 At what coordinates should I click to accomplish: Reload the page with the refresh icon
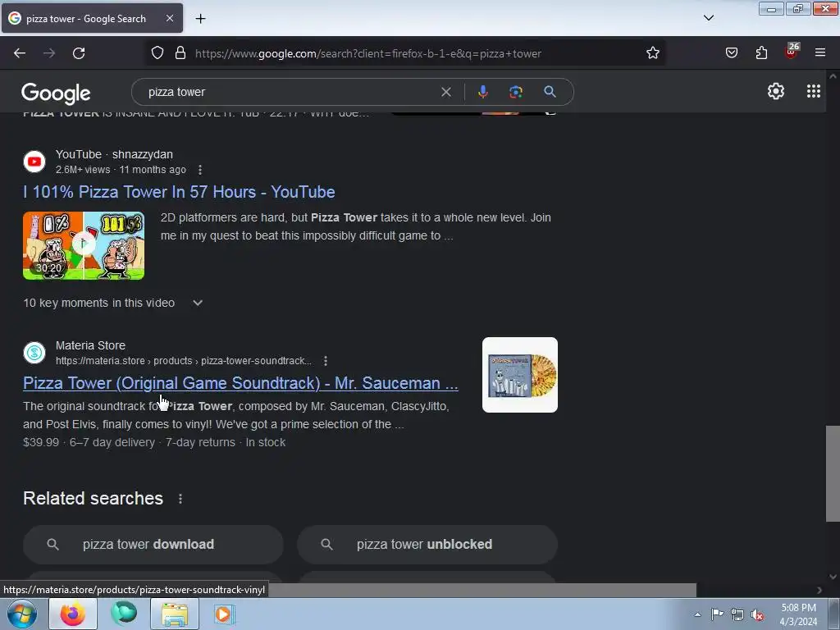(x=79, y=53)
